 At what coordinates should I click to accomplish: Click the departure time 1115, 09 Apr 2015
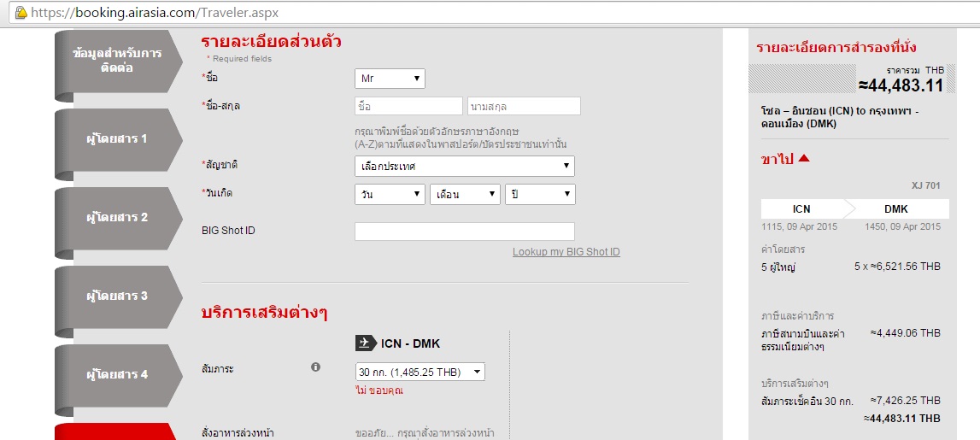[800, 226]
